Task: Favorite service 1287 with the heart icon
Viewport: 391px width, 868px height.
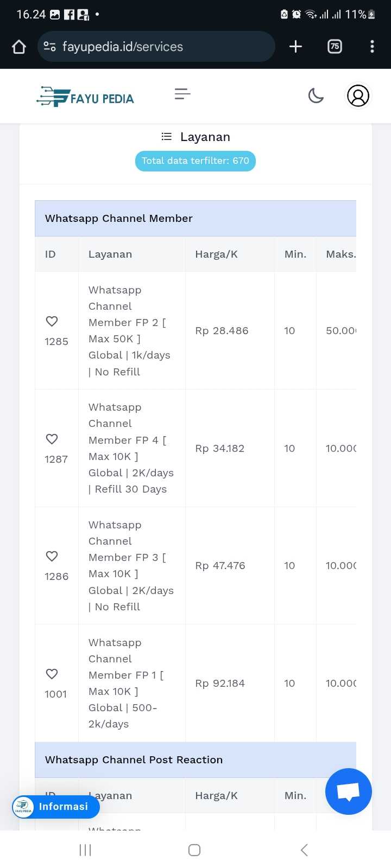Action: pyautogui.click(x=52, y=439)
